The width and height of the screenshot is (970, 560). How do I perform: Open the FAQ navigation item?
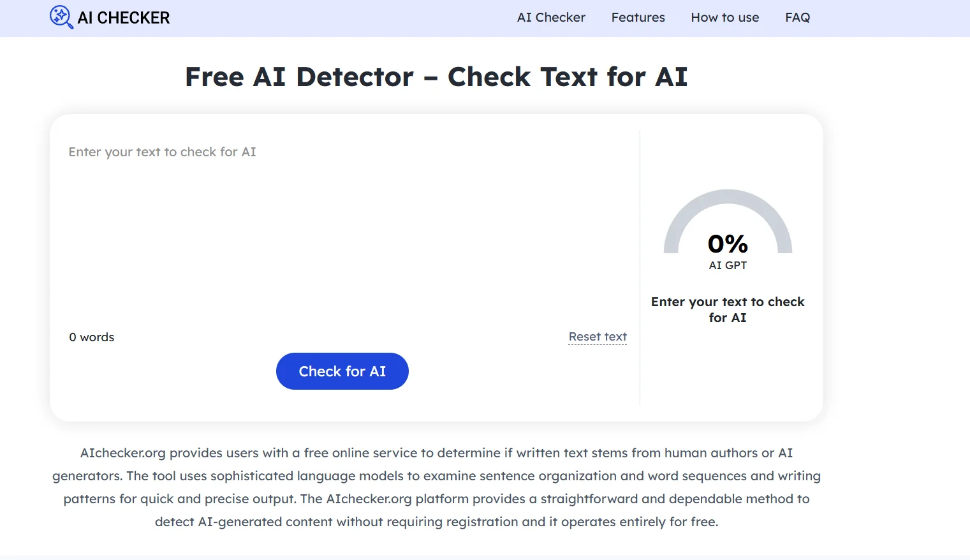tap(797, 17)
